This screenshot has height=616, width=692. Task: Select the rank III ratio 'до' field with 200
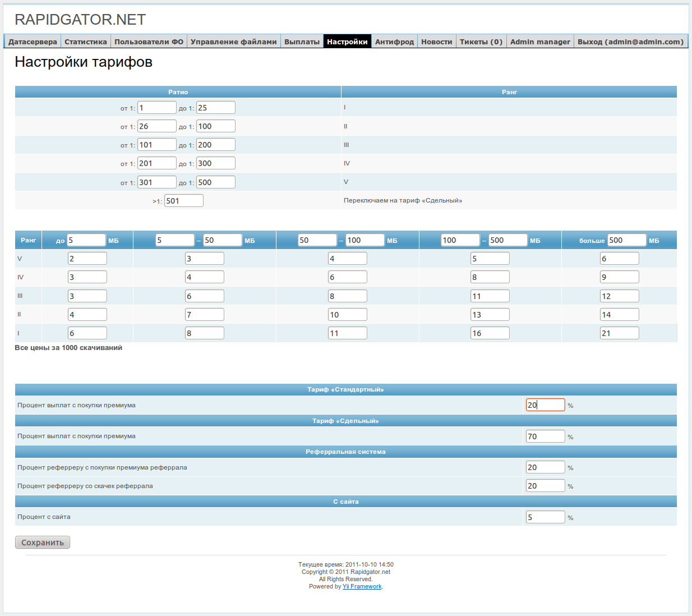click(216, 145)
